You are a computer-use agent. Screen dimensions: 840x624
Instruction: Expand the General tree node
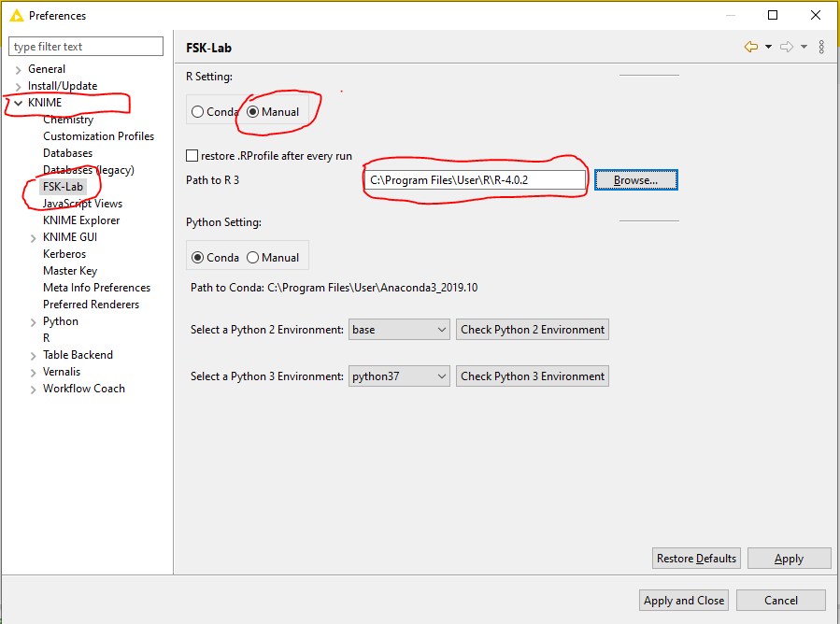click(18, 70)
